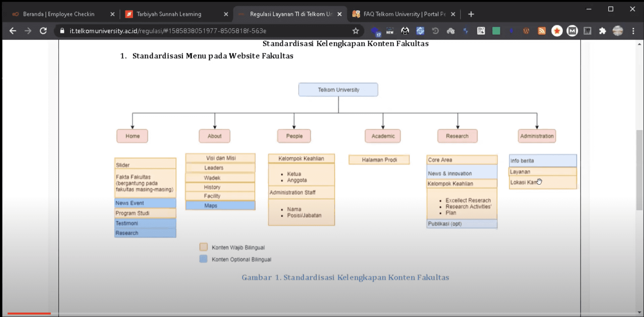The height and width of the screenshot is (317, 644).
Task: Open a new browser tab
Action: (x=471, y=14)
